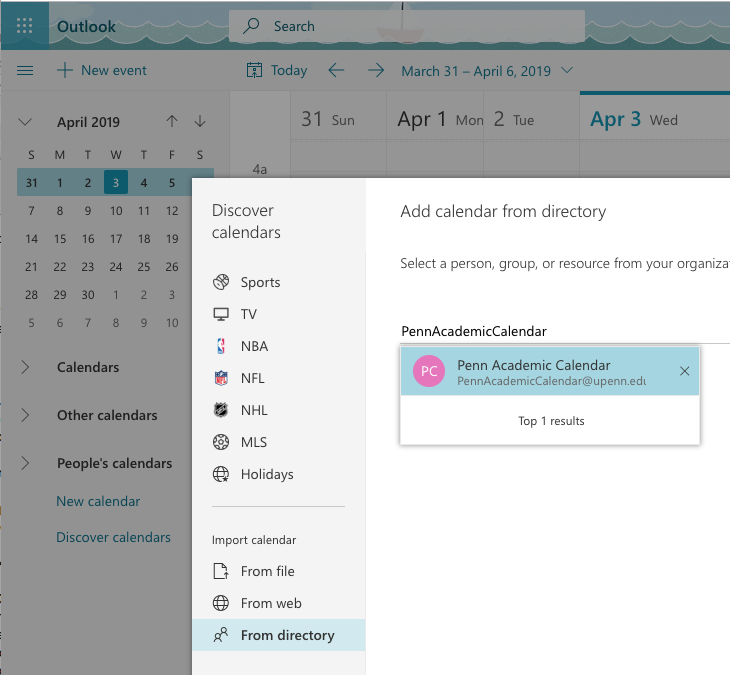Select April 3 in mini calendar
730x675 pixels.
[116, 182]
